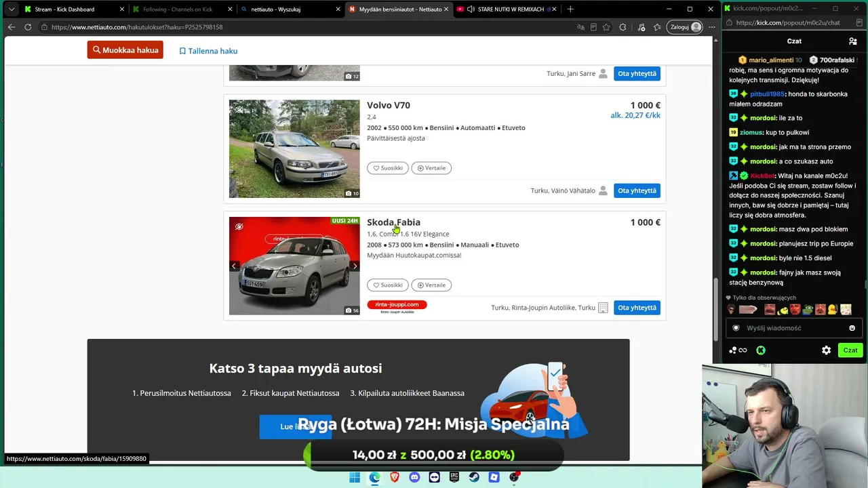Image resolution: width=868 pixels, height=488 pixels.
Task: Click the translate page icon in address bar
Action: click(580, 27)
